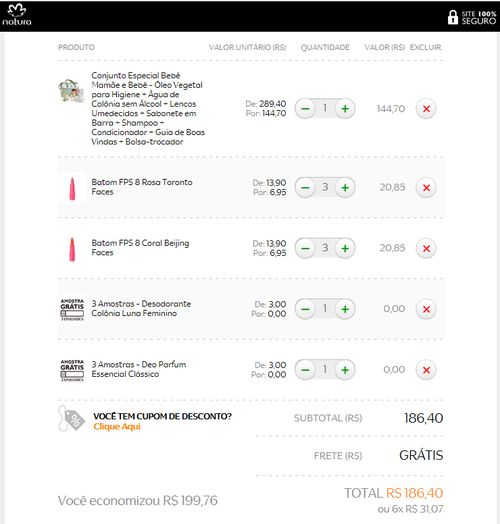Increase quantity of Conjunto Especial Bebê

click(x=345, y=109)
